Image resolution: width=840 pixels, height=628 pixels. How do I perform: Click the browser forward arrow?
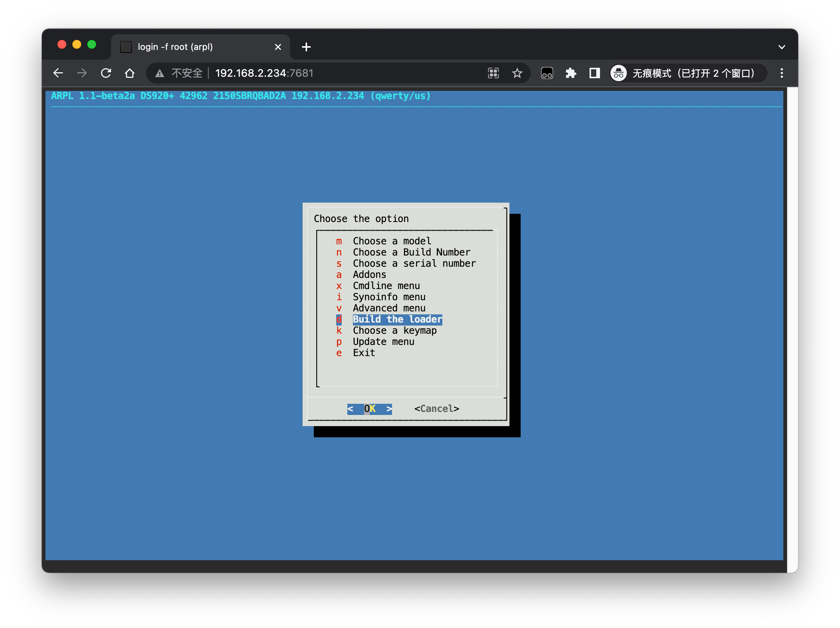click(82, 73)
